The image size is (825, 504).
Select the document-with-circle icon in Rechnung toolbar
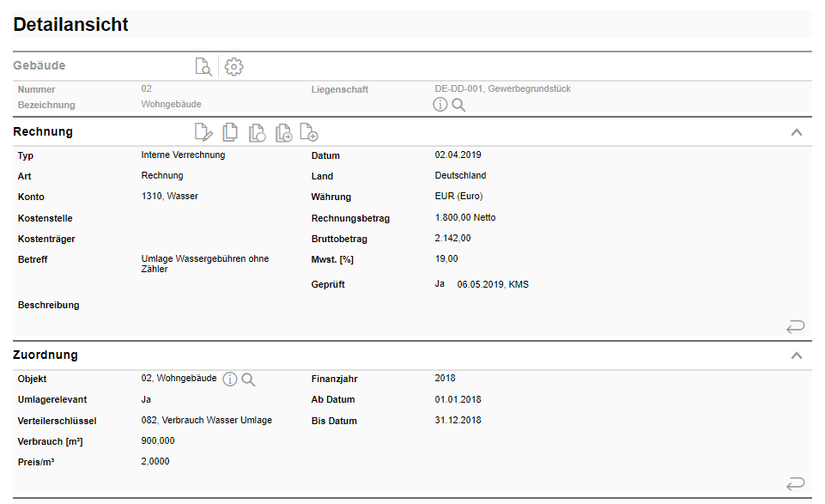click(x=257, y=132)
